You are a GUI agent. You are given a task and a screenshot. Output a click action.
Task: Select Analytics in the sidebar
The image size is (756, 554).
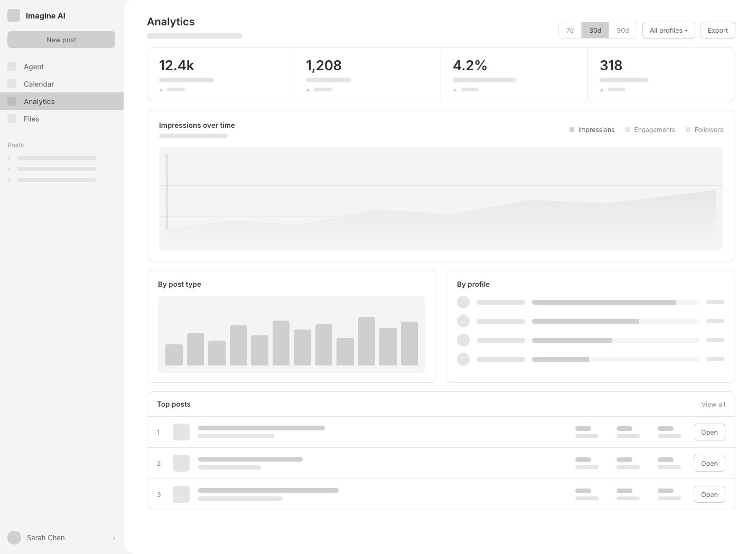point(62,101)
